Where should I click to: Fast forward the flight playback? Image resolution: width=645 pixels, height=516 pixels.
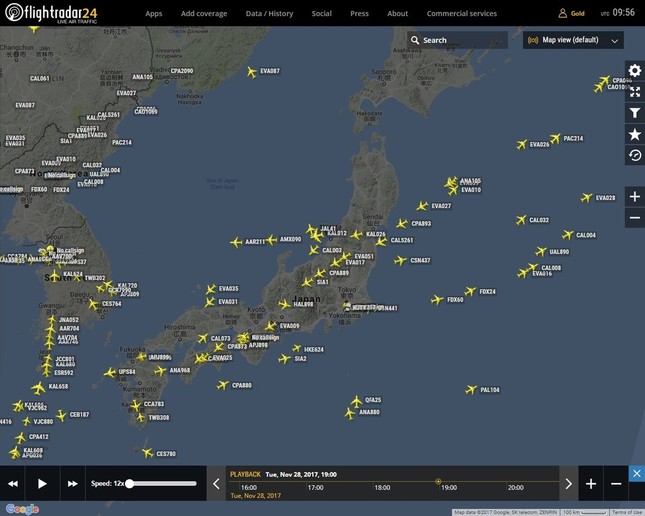pos(72,484)
